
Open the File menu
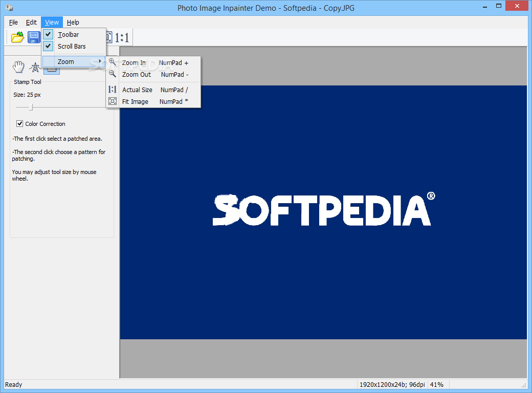pos(13,23)
